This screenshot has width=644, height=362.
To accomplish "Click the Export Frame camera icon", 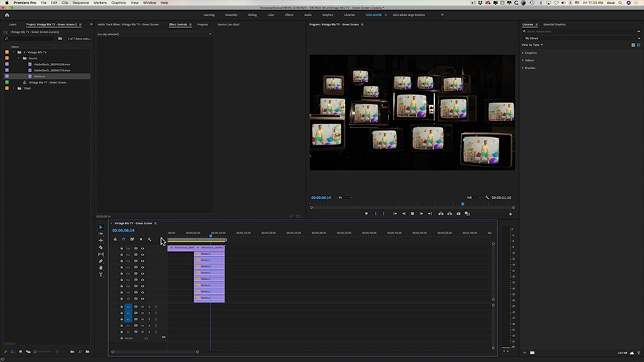I will coord(459,213).
